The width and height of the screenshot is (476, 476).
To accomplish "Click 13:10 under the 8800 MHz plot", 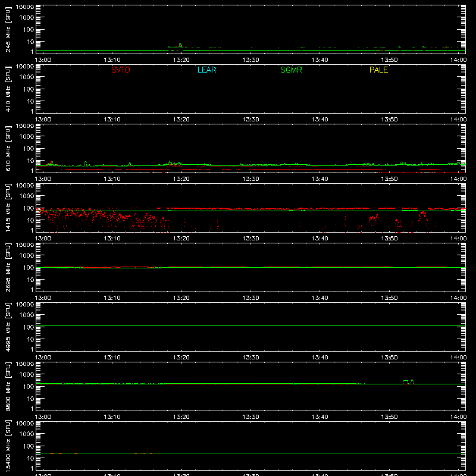I will 112,417.
